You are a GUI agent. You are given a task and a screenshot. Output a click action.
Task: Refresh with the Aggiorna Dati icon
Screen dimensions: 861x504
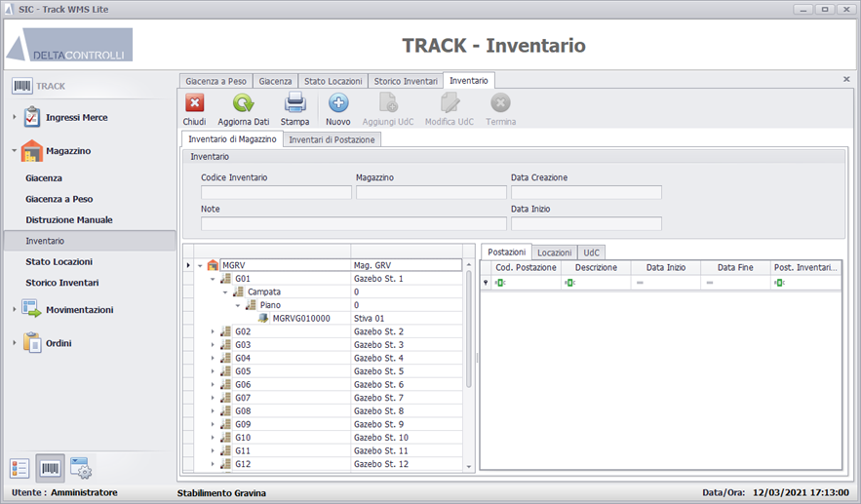pos(243,102)
